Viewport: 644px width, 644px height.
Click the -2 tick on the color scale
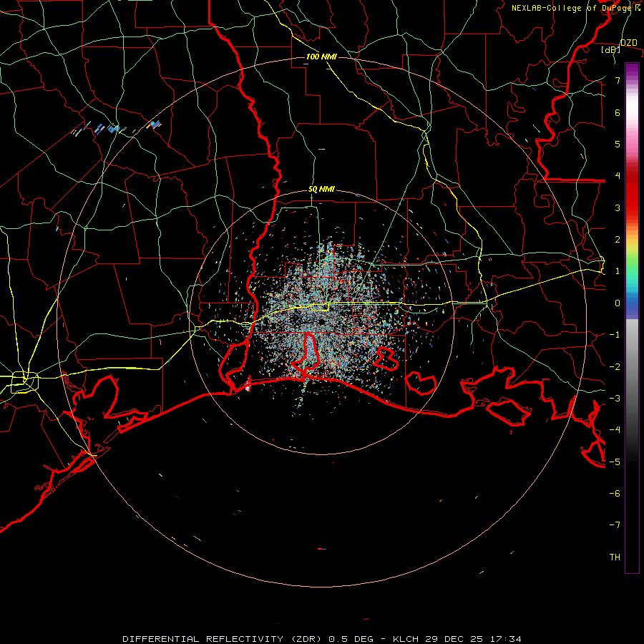[x=615, y=366]
